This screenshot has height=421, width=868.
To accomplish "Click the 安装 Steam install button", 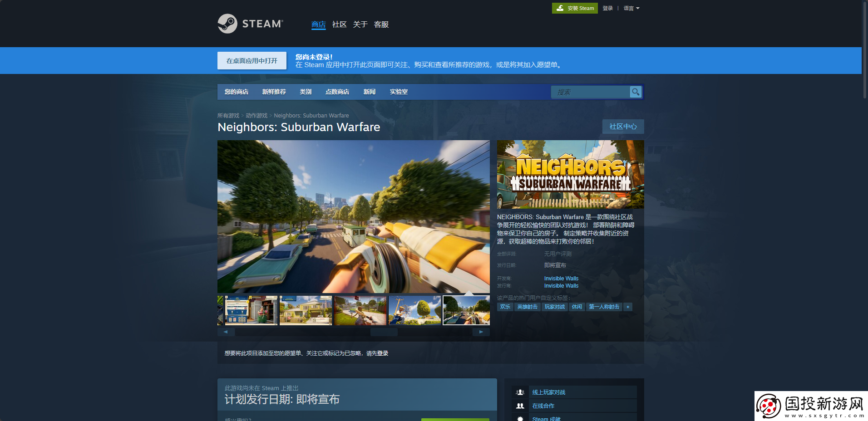I will click(575, 8).
